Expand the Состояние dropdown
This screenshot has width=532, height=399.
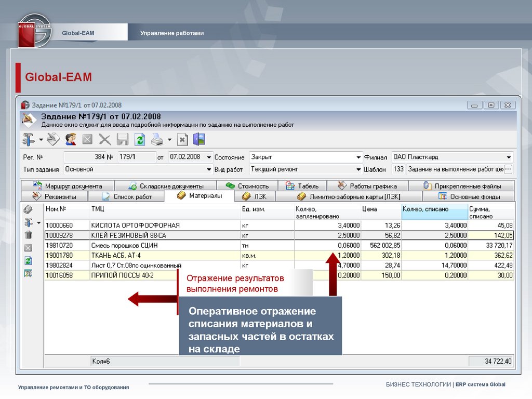click(x=358, y=157)
